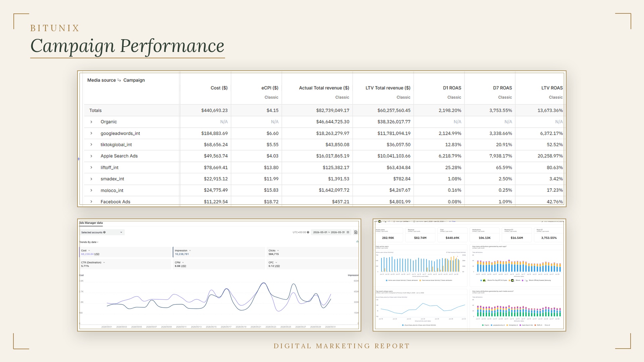Expand the Organic media source row

tap(91, 122)
